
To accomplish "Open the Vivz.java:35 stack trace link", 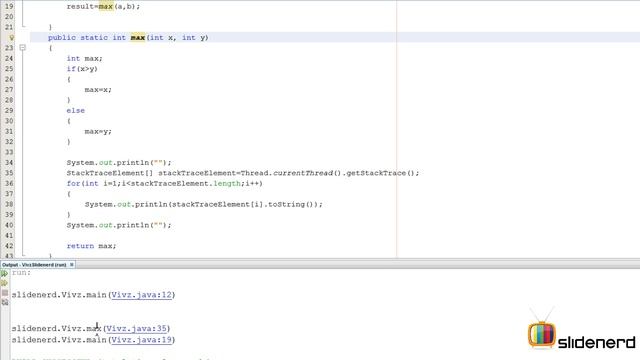I will 136,328.
